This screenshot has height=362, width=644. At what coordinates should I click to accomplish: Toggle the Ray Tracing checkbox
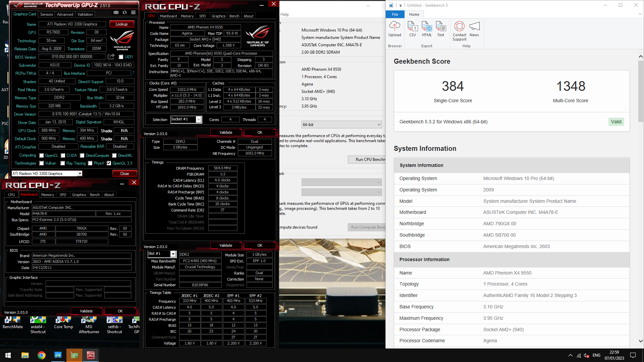coord(63,163)
